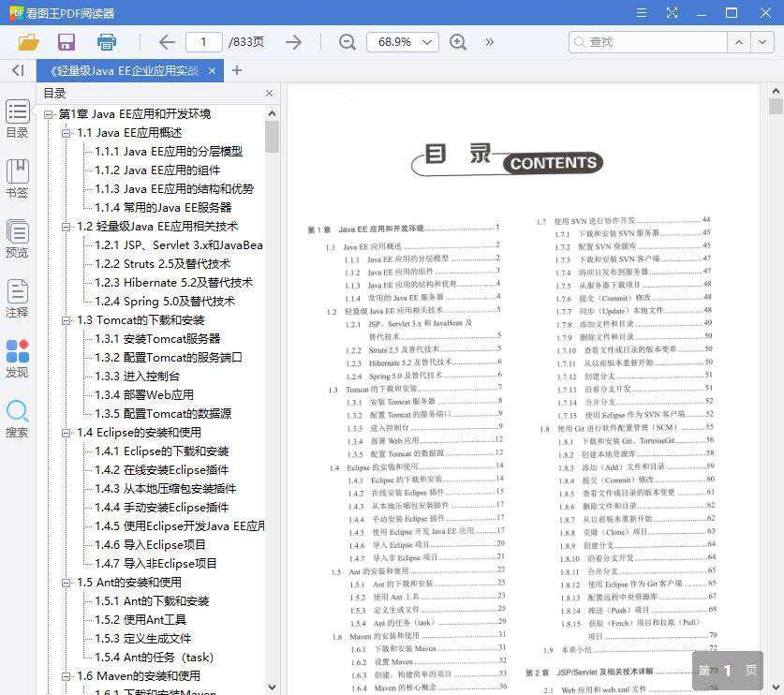Collapse the 第1章 tree node
This screenshot has height=695, width=784.
[x=48, y=114]
